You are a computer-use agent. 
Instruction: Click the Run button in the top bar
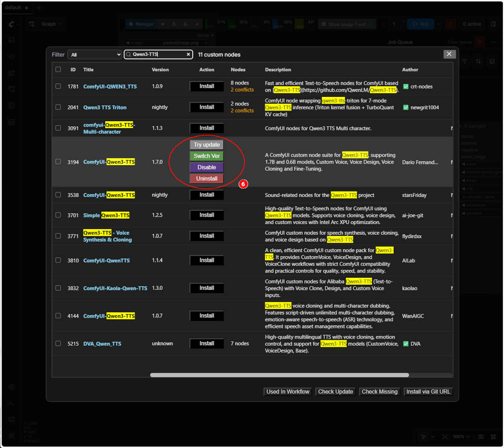click(421, 24)
